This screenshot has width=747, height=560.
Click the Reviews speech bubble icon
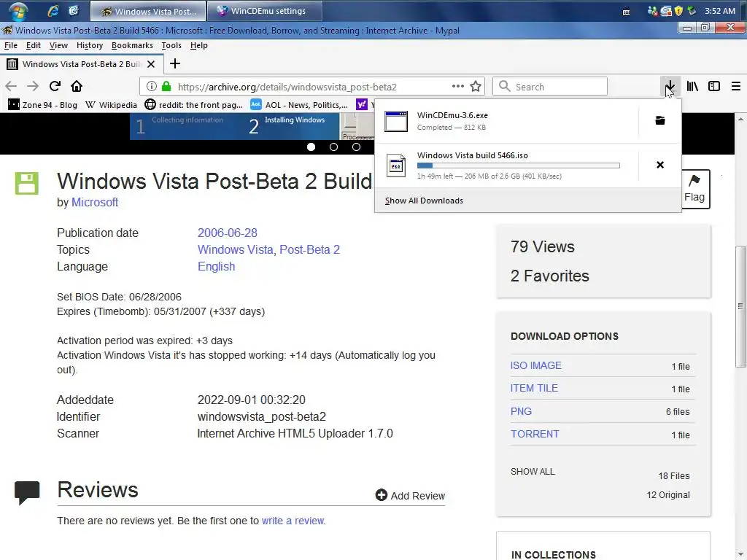(x=27, y=492)
